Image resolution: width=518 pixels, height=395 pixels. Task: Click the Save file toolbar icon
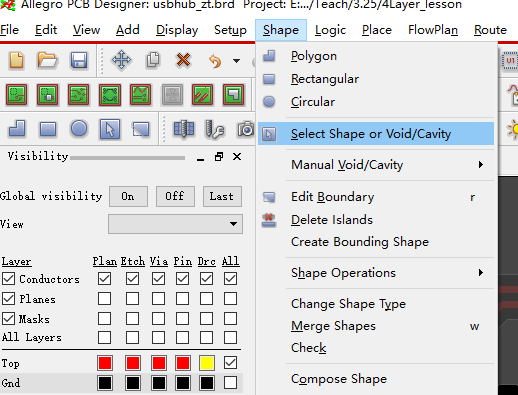click(79, 61)
